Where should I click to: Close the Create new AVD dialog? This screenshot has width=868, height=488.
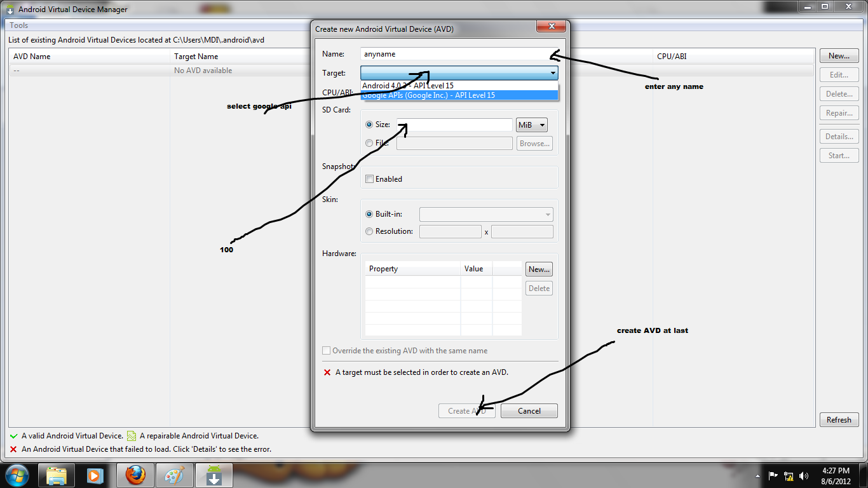pyautogui.click(x=551, y=26)
